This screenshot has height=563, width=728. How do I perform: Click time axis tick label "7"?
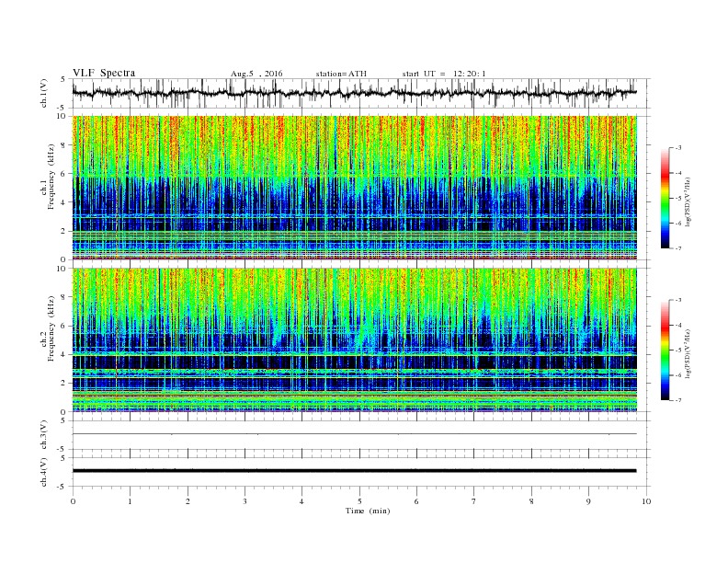tap(474, 501)
